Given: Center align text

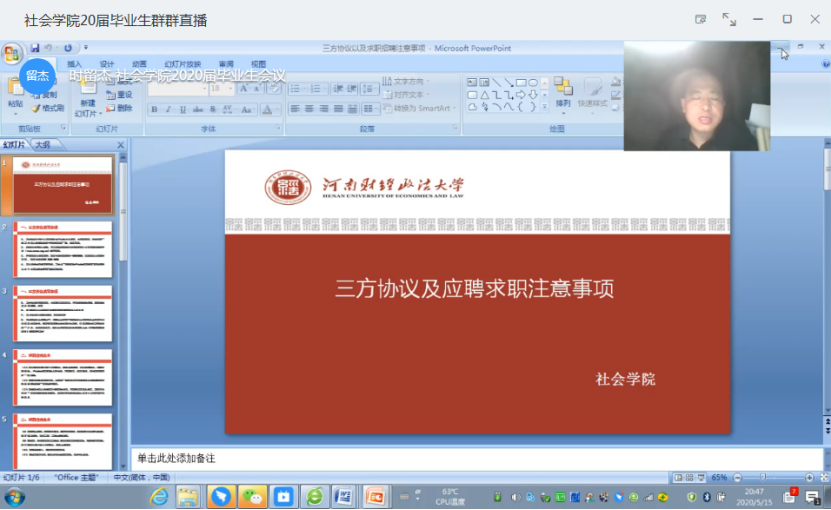Looking at the screenshot, I should (309, 109).
